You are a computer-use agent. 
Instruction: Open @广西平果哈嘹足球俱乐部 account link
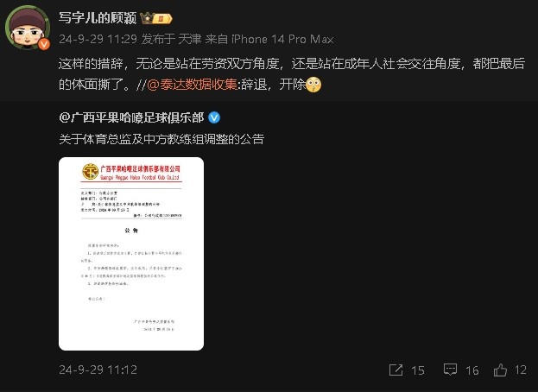pos(132,117)
